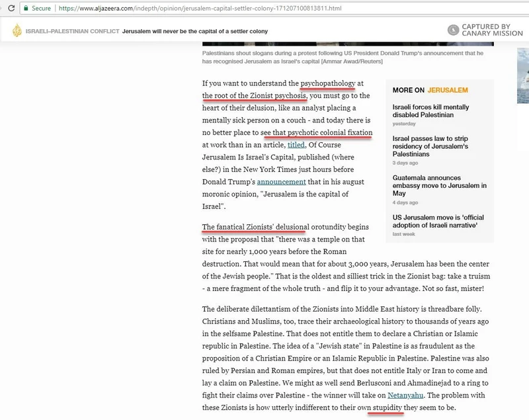This screenshot has width=529, height=420.
Task: Click the 'MORE ON' sidebar heading
Action: pos(407,90)
